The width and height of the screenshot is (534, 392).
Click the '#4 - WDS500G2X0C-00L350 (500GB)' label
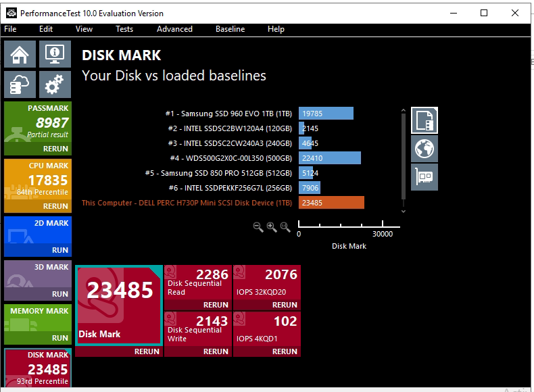231,158
